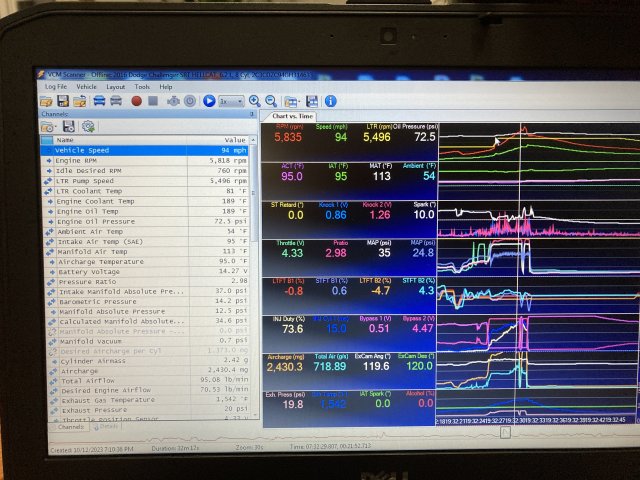The width and height of the screenshot is (640, 480).
Task: Open the 1x playback speed dropdown
Action: click(x=231, y=101)
